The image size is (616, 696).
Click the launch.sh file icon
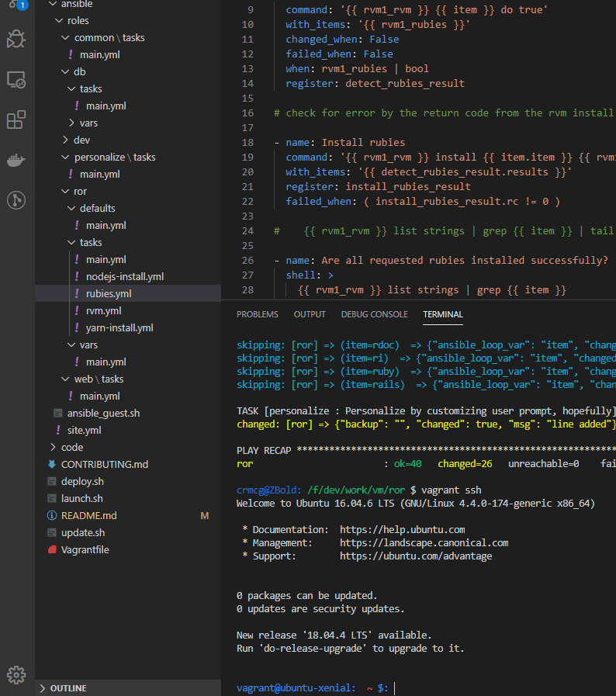(52, 498)
